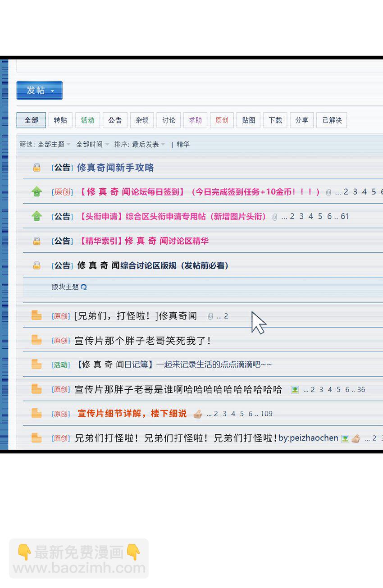Image resolution: width=383 pixels, height=588 pixels.
Task: Click green pinned arrow icon beside 论坛每日签到 thread
Action: 36,192
